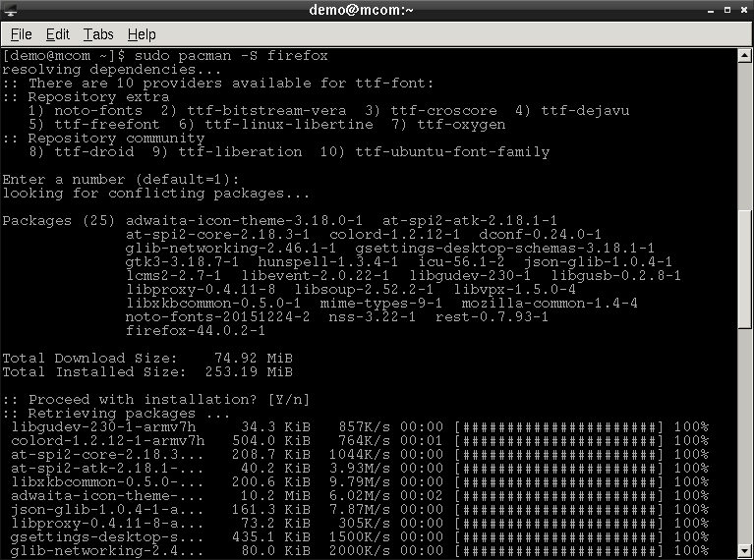Image resolution: width=754 pixels, height=560 pixels.
Task: Open the Tabs menu
Action: pyautogui.click(x=98, y=34)
